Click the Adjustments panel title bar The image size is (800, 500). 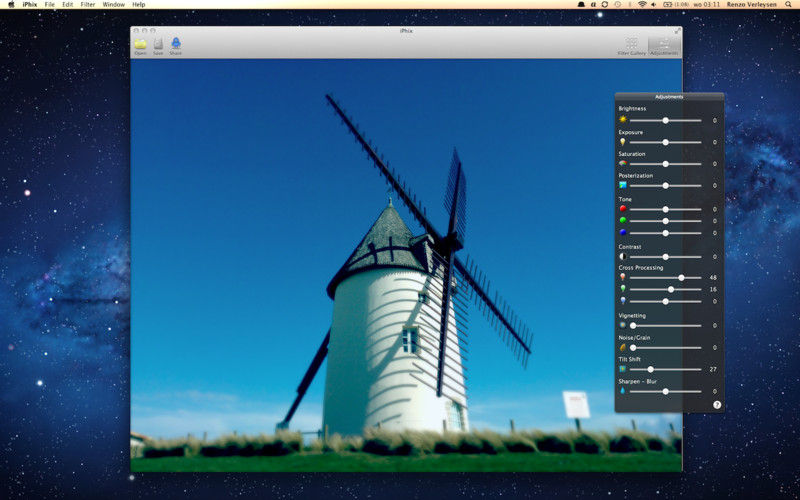669,96
